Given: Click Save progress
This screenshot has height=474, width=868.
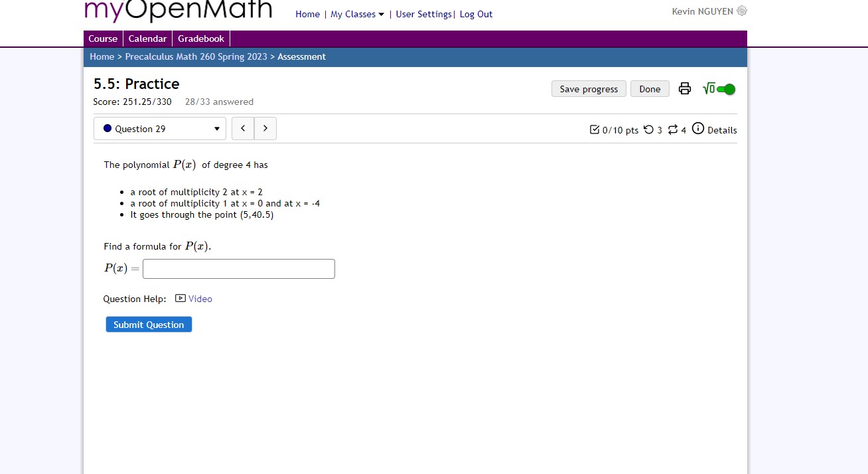Looking at the screenshot, I should [588, 88].
